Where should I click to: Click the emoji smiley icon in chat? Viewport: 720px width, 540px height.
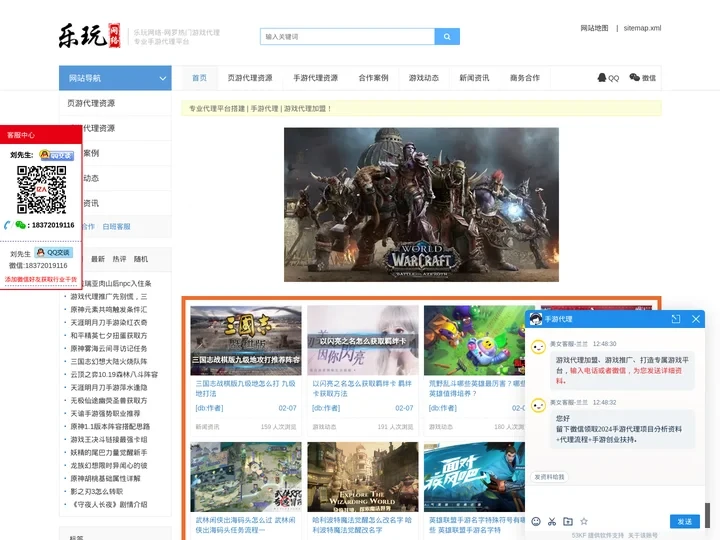[536, 521]
